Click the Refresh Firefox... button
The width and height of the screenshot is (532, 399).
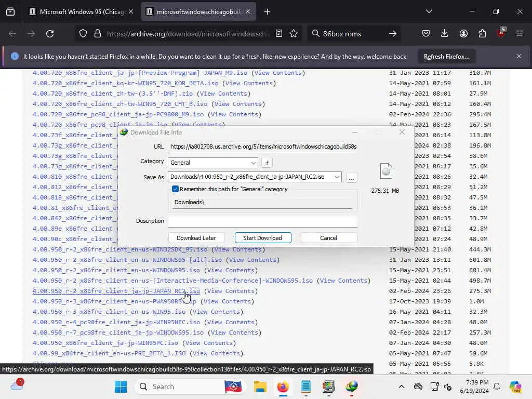click(446, 57)
